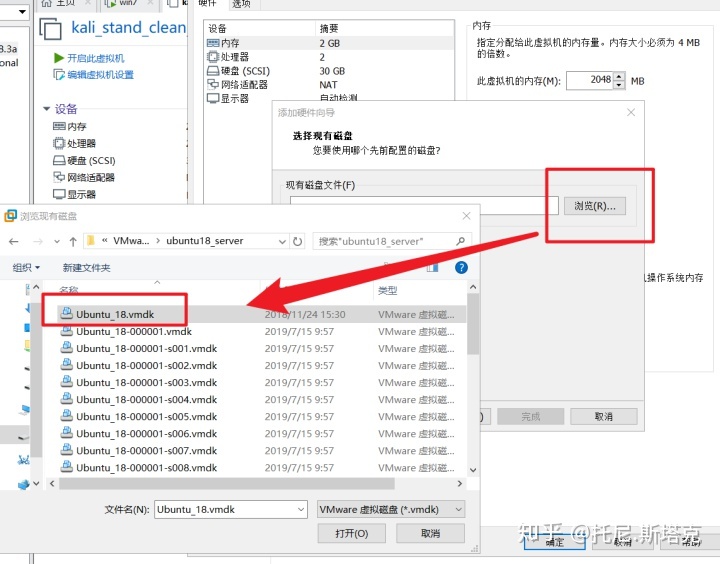
Task: Click the kali_stand_clean VM title
Action: coord(128,28)
